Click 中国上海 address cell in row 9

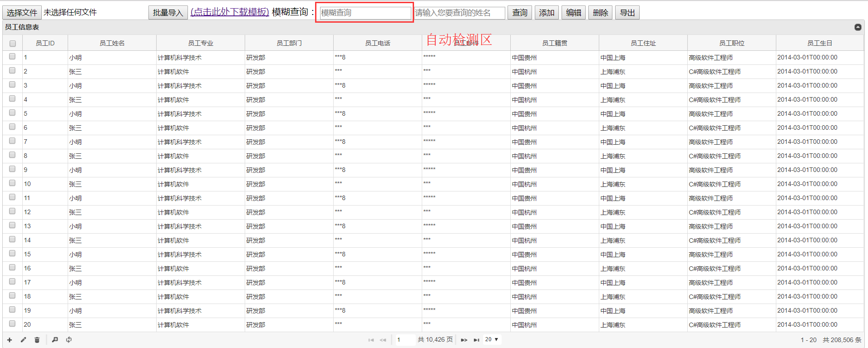point(643,170)
